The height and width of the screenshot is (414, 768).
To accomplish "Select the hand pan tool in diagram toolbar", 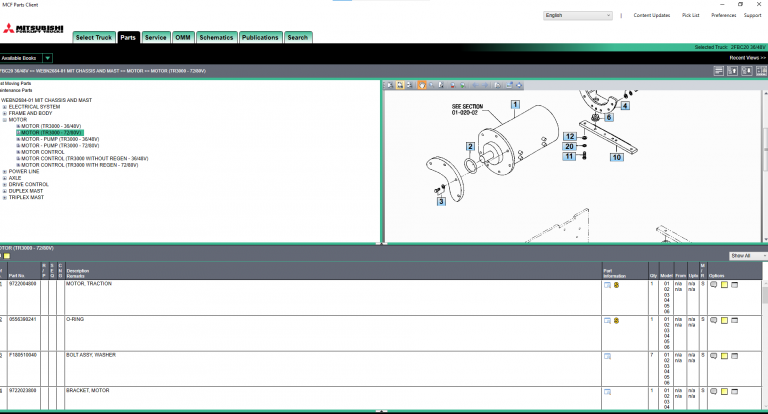I will tap(422, 85).
